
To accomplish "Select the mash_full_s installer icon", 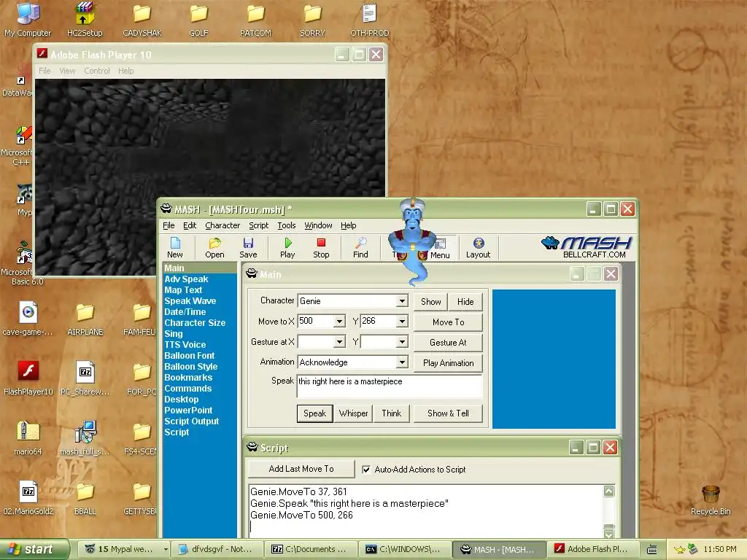I will point(85,438).
